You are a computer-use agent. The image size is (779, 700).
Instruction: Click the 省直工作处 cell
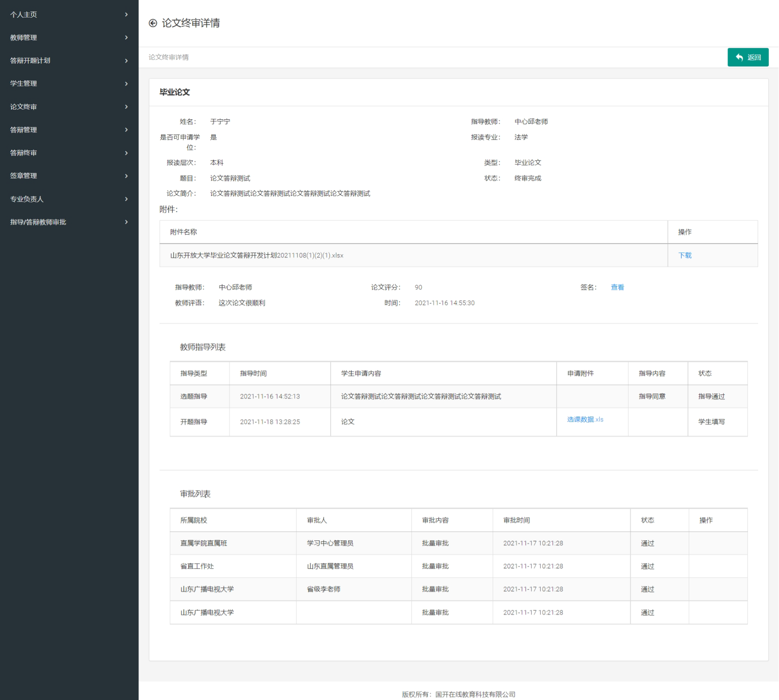[x=233, y=566]
